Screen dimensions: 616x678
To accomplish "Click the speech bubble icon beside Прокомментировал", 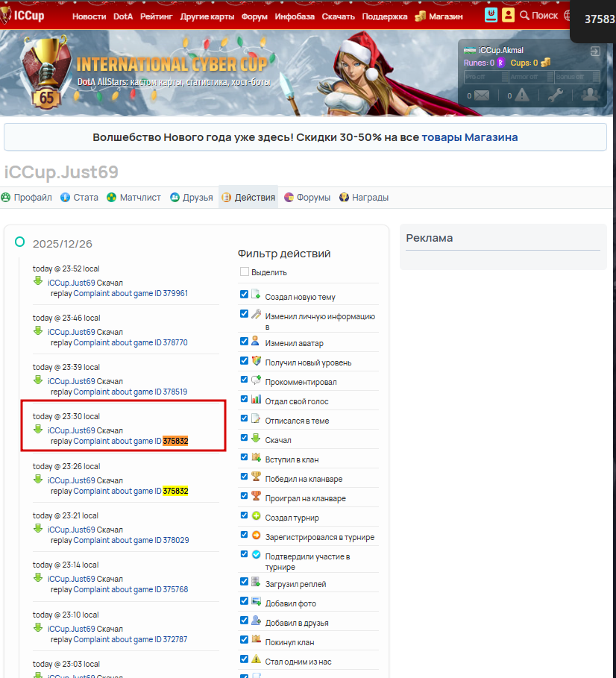I will [257, 380].
